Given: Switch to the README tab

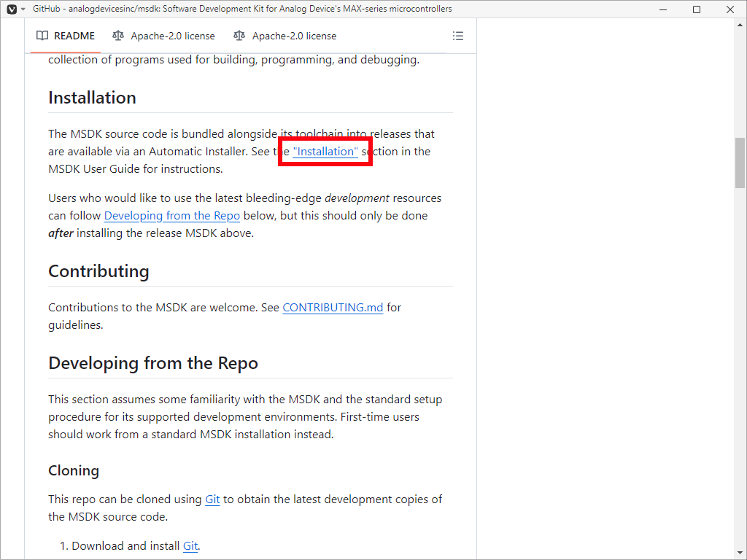Looking at the screenshot, I should click(x=66, y=36).
